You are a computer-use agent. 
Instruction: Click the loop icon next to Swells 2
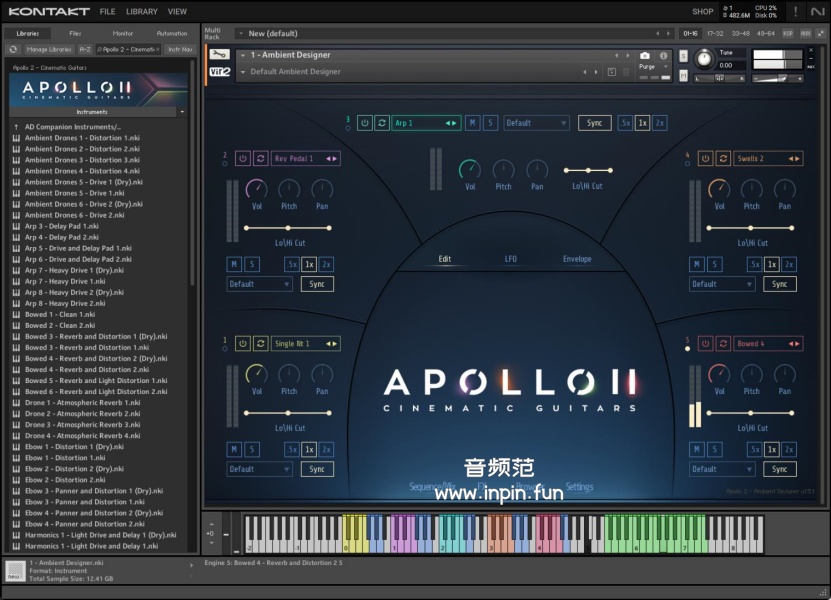click(723, 158)
